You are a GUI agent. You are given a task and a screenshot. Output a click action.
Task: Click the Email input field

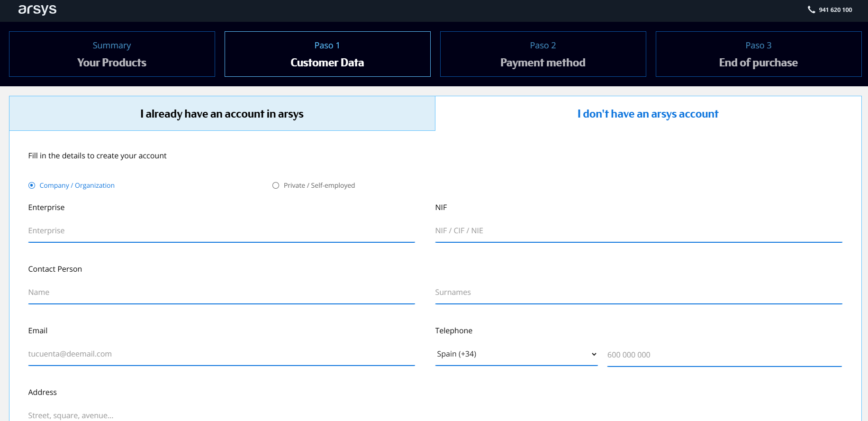click(221, 354)
